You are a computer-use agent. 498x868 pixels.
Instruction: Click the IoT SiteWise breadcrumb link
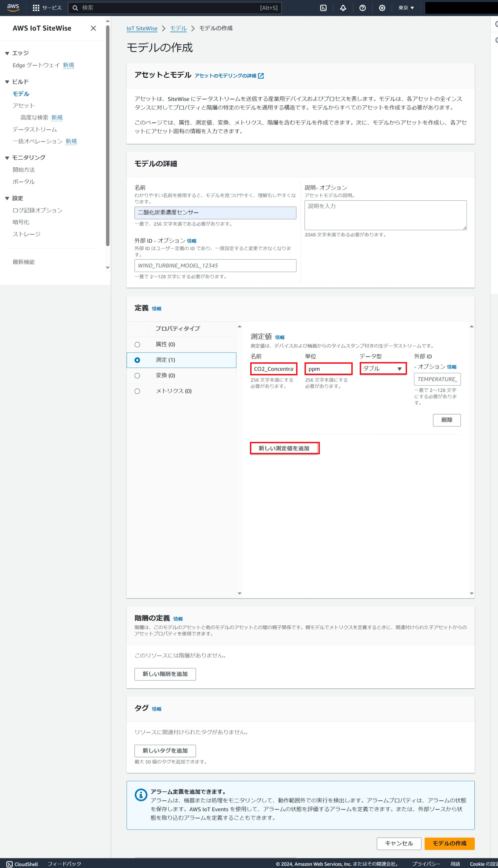[142, 28]
